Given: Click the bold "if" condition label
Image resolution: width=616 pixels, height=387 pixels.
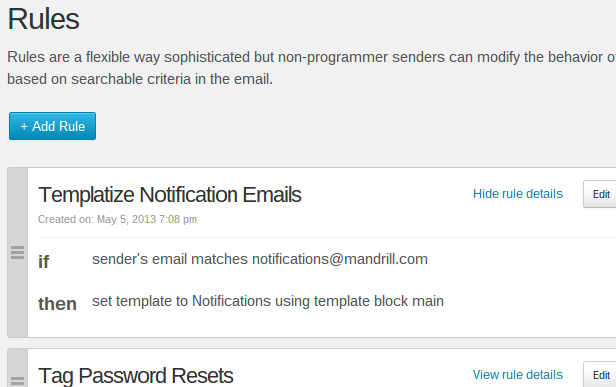Looking at the screenshot, I should click(44, 262).
